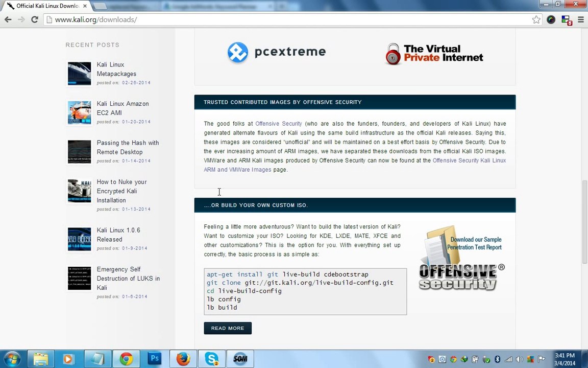Open How to Nuke your Encrypted Kali Installation
The width and height of the screenshot is (588, 368).
point(121,191)
